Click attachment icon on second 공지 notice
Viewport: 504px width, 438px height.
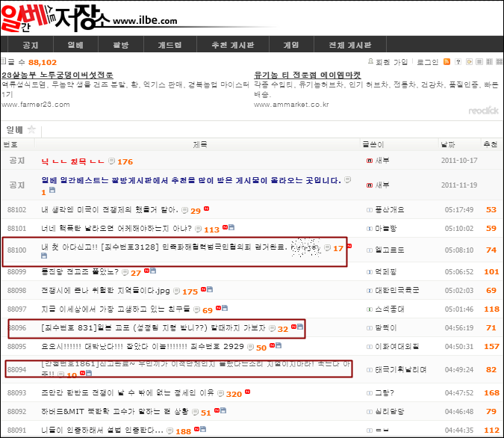[x=52, y=190]
